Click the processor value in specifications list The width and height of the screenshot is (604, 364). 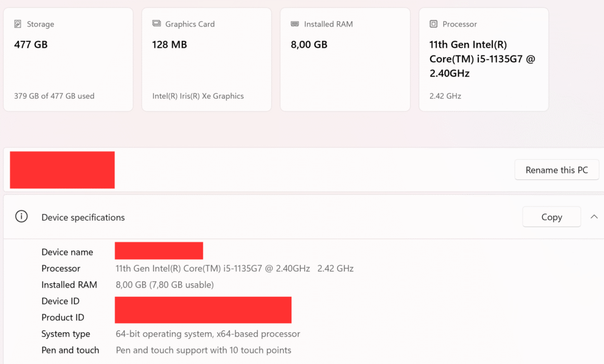pyautogui.click(x=234, y=268)
